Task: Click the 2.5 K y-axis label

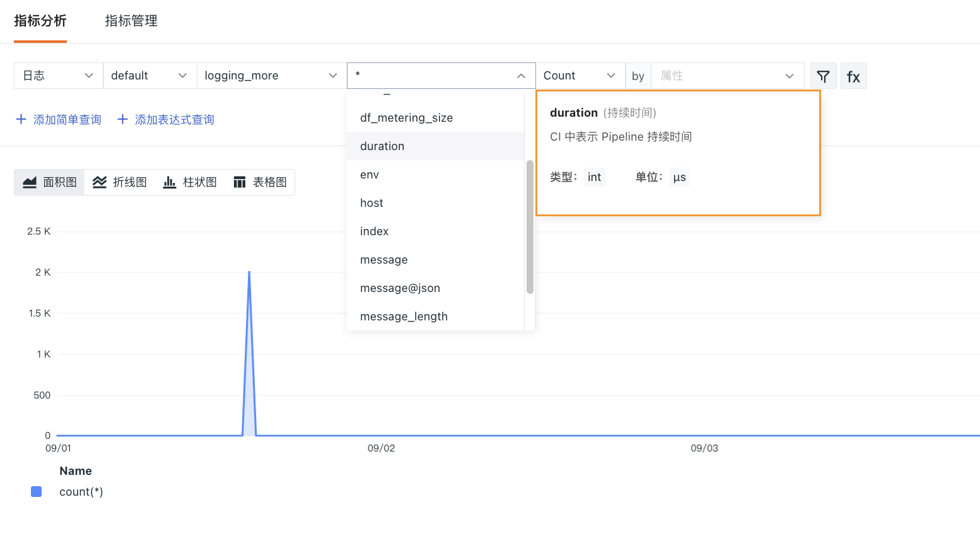Action: coord(39,231)
